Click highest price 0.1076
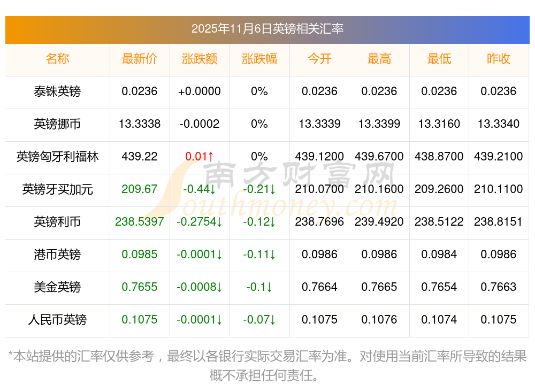535x392 pixels. pos(379,320)
